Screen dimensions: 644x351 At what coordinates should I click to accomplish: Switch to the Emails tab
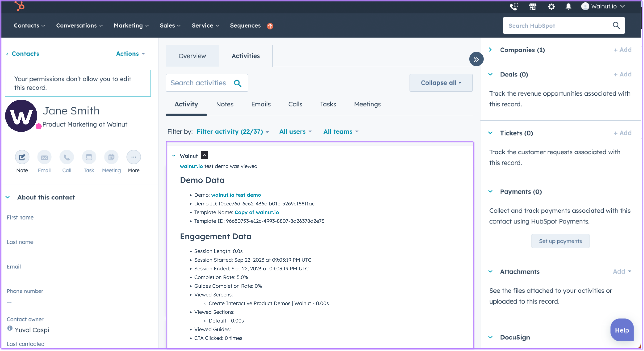pos(261,104)
